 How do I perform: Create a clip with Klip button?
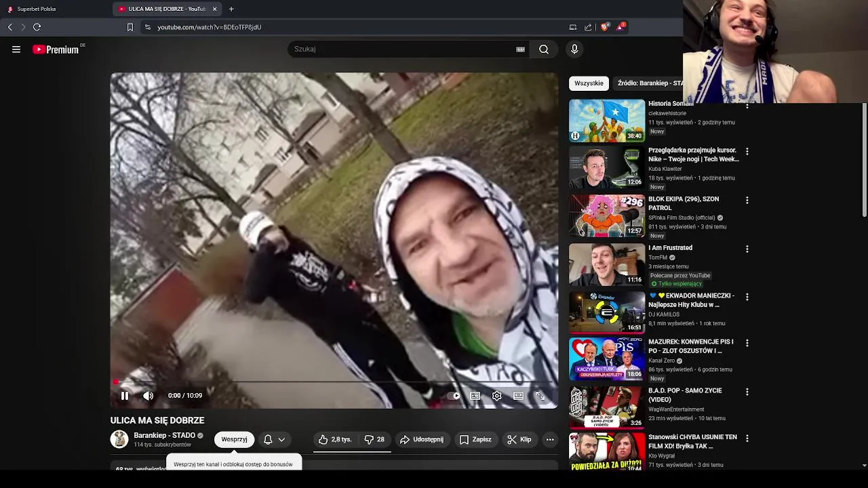(519, 440)
